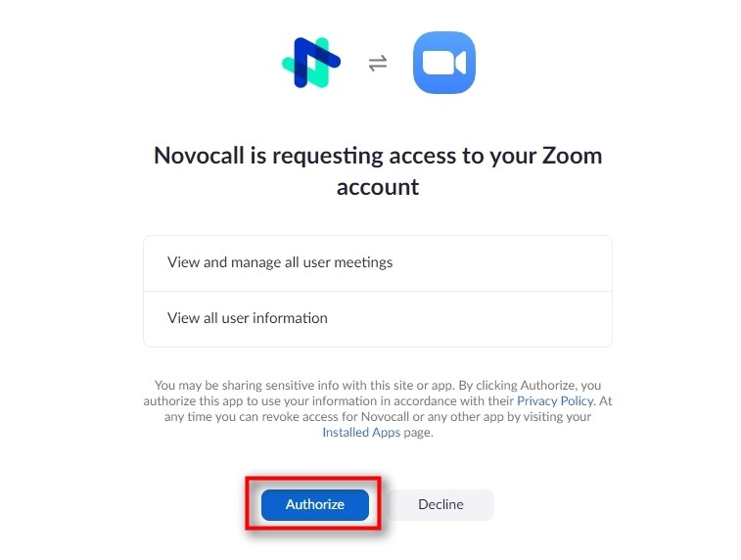Select the View all user information permission
Image resolution: width=741 pixels, height=560 pixels.
point(378,318)
